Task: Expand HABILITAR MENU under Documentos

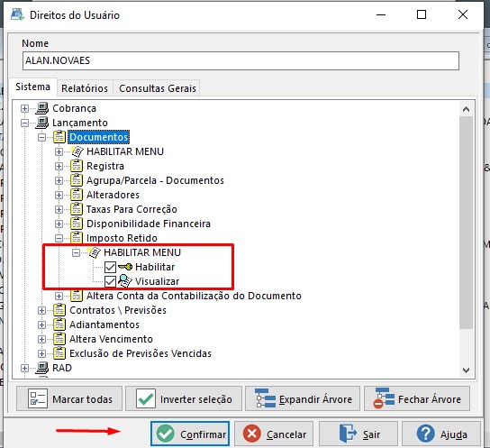Action: [x=59, y=151]
